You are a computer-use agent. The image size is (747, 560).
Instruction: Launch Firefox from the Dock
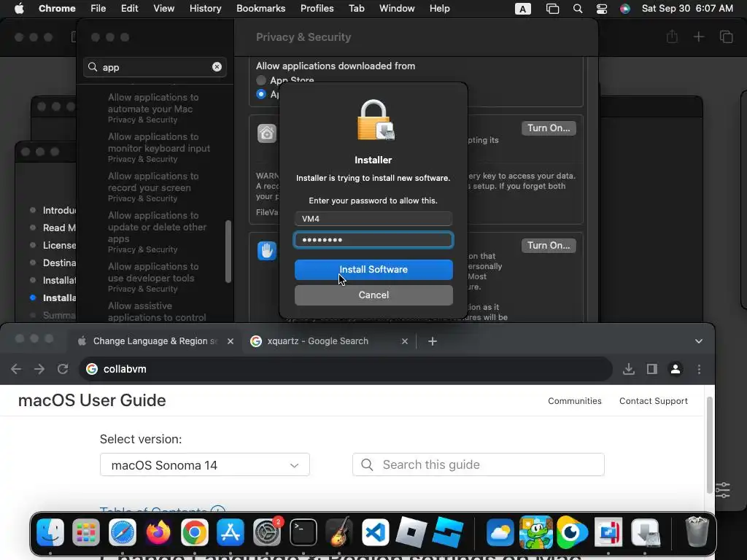[x=158, y=532]
